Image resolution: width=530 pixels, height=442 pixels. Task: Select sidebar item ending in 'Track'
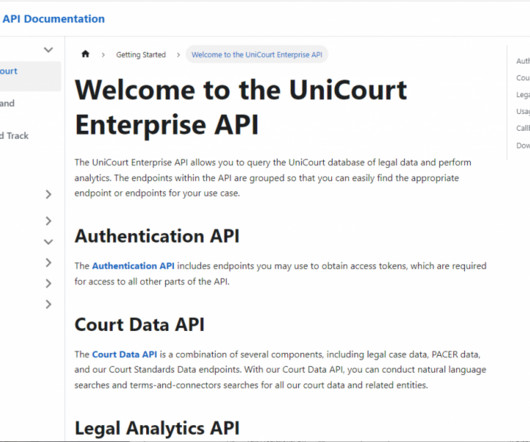coord(14,136)
